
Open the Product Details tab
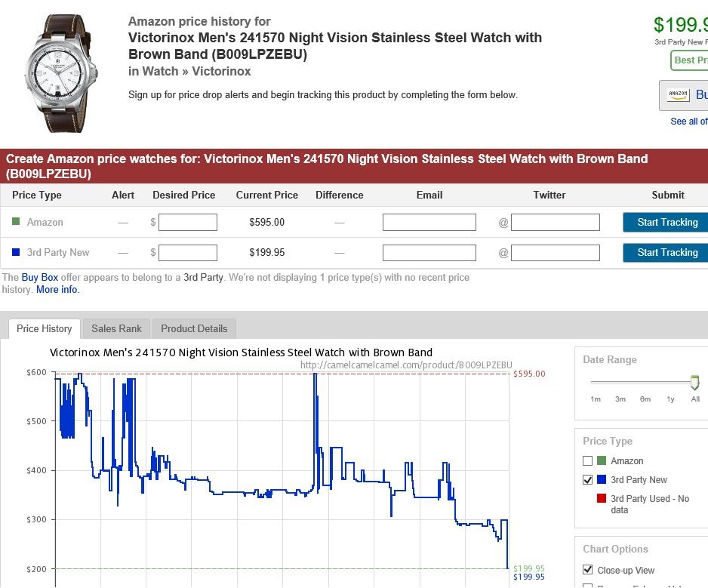point(194,328)
